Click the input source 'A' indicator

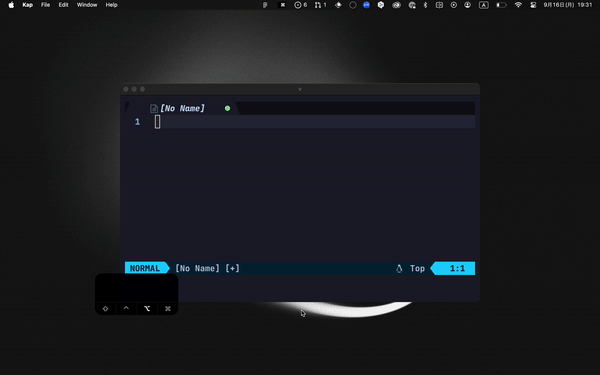[x=484, y=5]
